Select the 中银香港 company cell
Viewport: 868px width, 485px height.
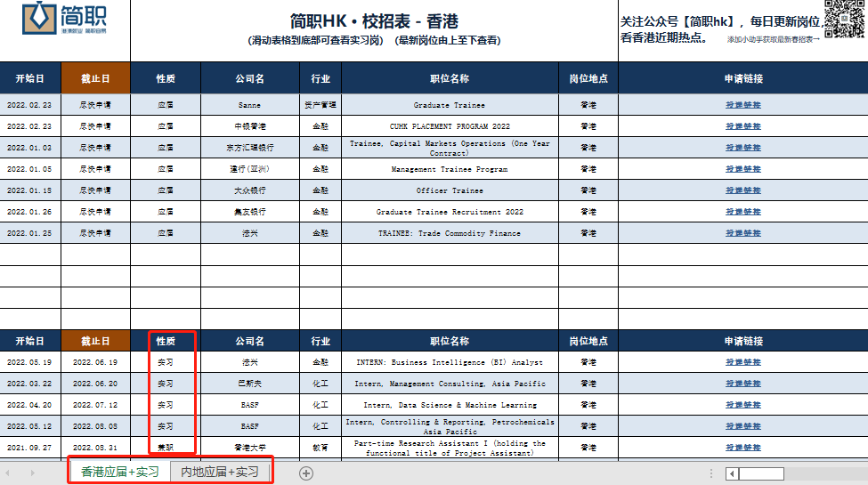tap(249, 126)
